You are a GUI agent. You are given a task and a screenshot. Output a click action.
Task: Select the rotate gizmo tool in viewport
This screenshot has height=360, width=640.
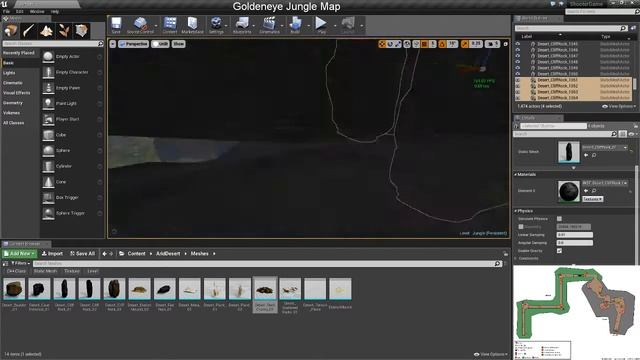pos(390,44)
